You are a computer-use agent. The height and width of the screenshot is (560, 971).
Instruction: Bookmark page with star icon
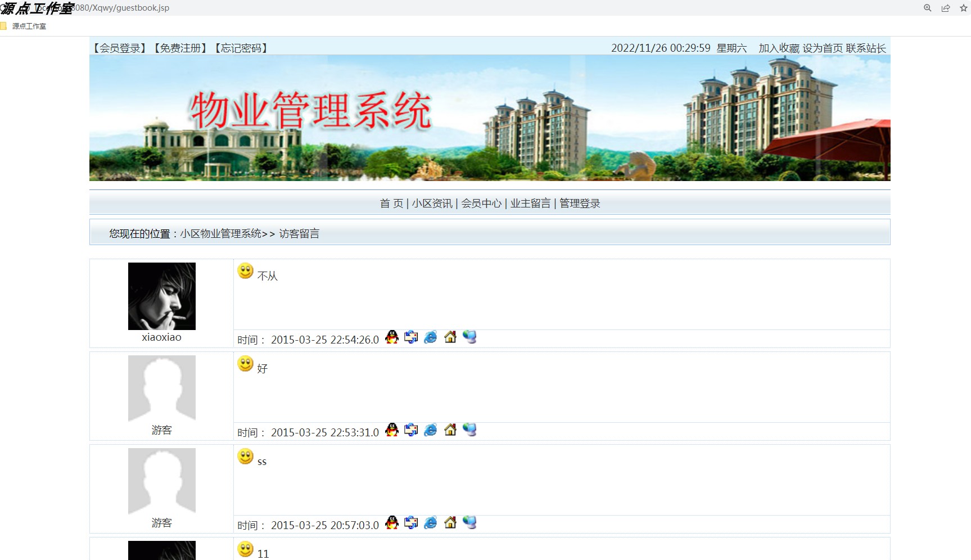(964, 8)
